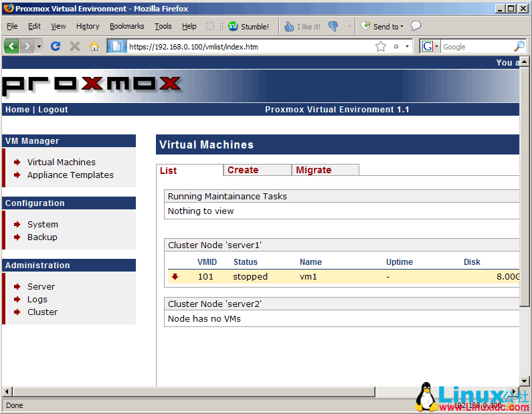Click the thumbs-down icon in toolbar
This screenshot has height=414, width=532.
point(333,27)
